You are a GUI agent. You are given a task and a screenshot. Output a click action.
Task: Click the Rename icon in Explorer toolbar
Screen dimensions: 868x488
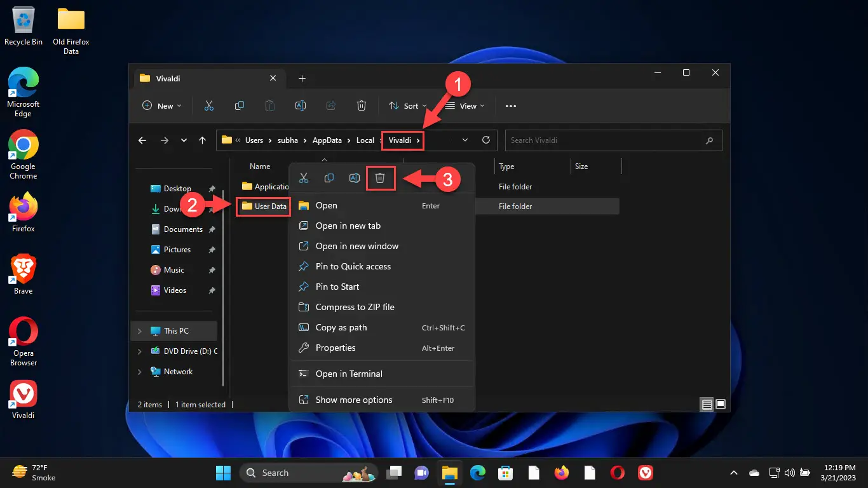[x=301, y=106]
